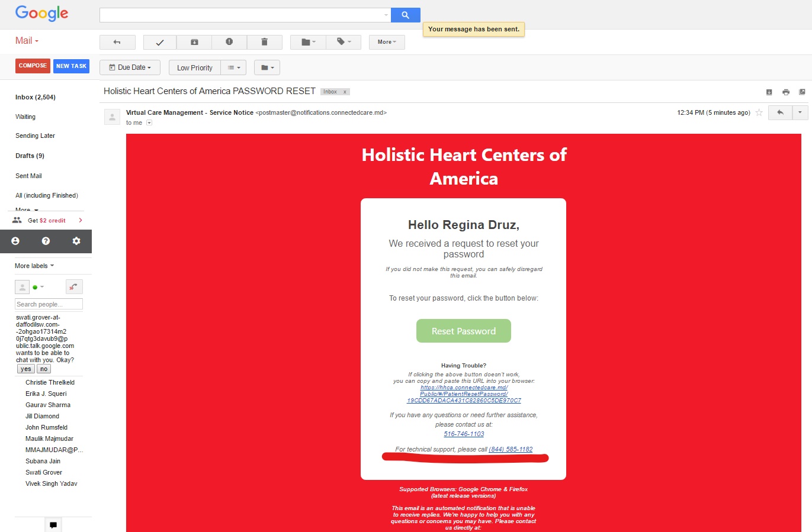Delete the email with trash icon
The width and height of the screenshot is (812, 532).
click(x=264, y=42)
